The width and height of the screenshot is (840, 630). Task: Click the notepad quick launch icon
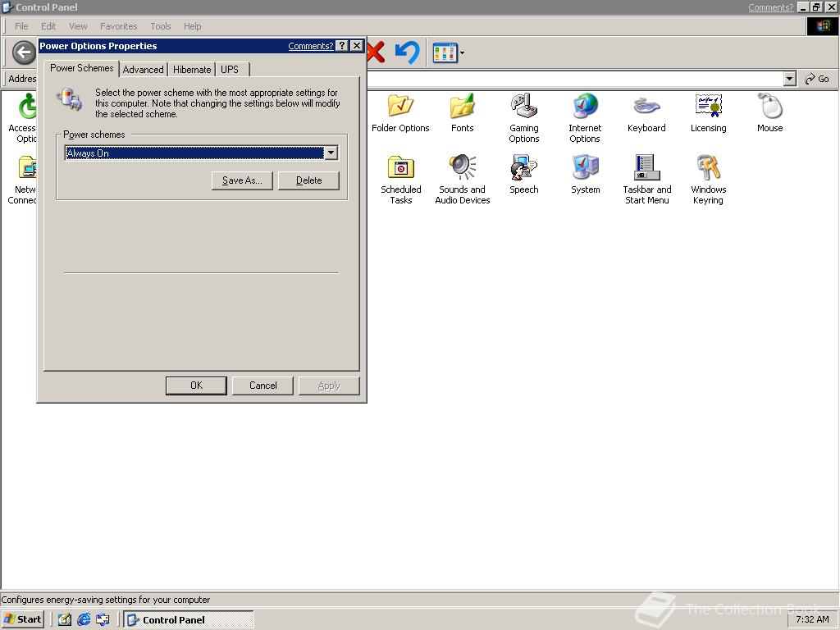(64, 619)
